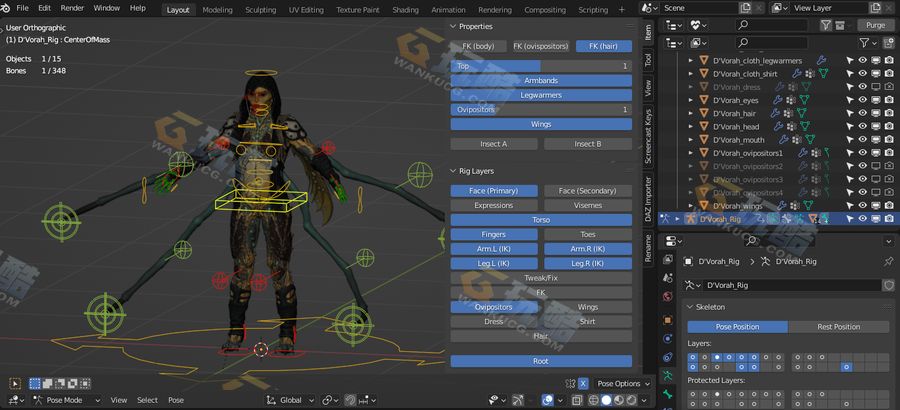Adjust the Ovipositors value slider
This screenshot has width=900, height=410.
point(541,109)
